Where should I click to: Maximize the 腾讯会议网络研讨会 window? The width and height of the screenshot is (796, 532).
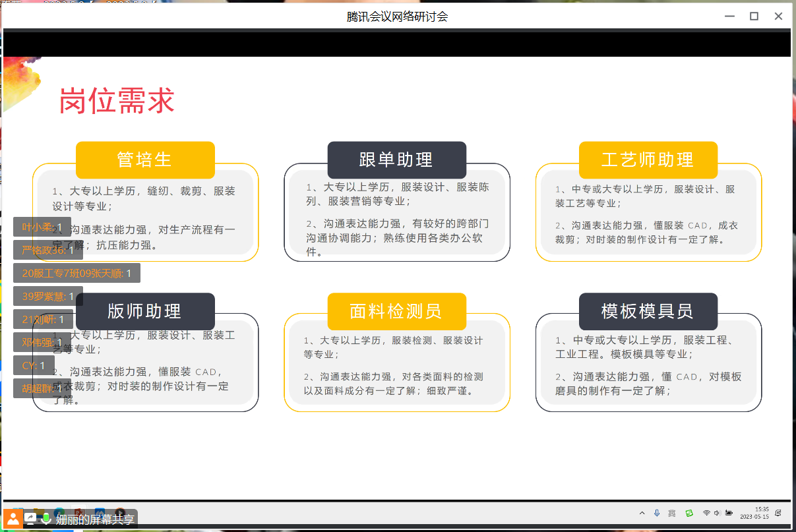tap(754, 16)
